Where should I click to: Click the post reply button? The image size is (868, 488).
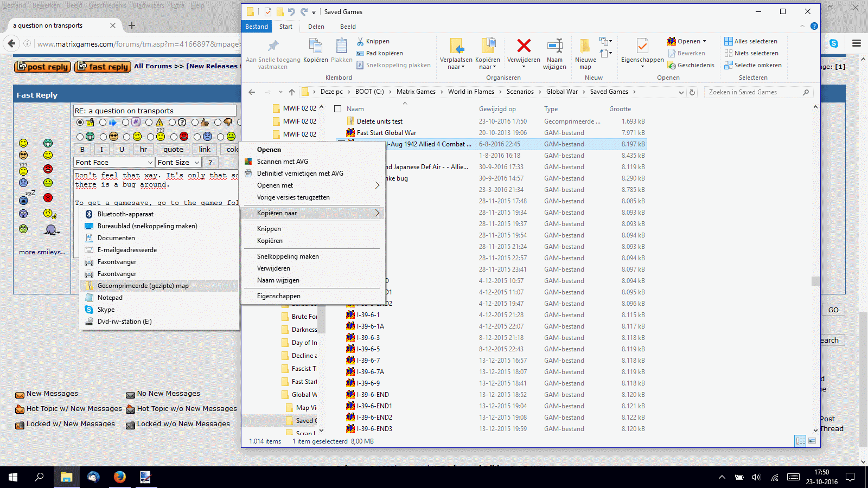[x=42, y=67]
